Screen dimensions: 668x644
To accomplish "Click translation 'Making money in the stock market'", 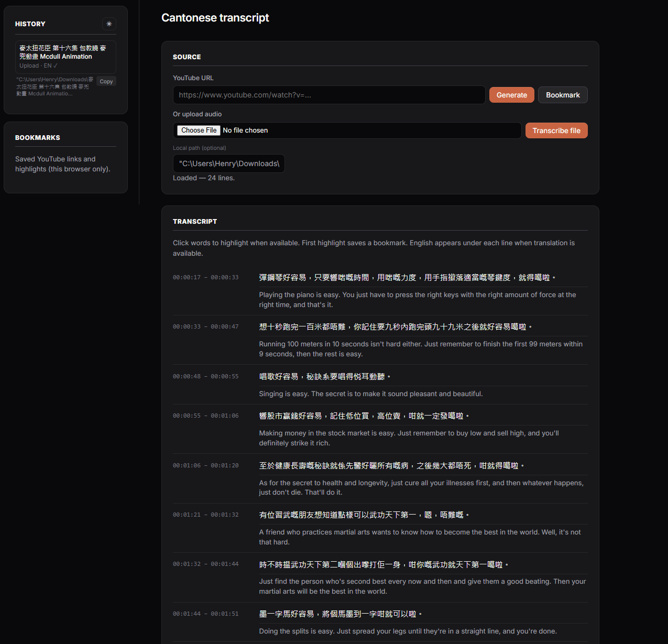I will coord(409,438).
